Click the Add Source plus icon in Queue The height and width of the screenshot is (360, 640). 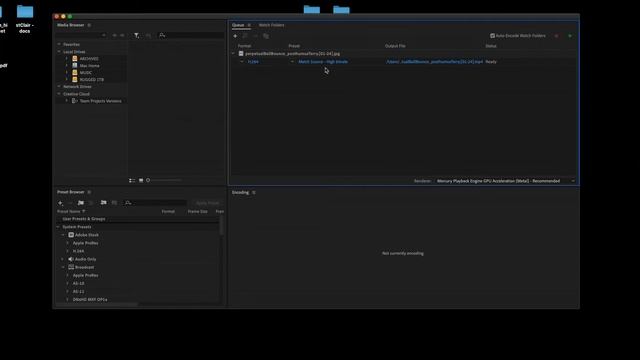click(x=235, y=36)
